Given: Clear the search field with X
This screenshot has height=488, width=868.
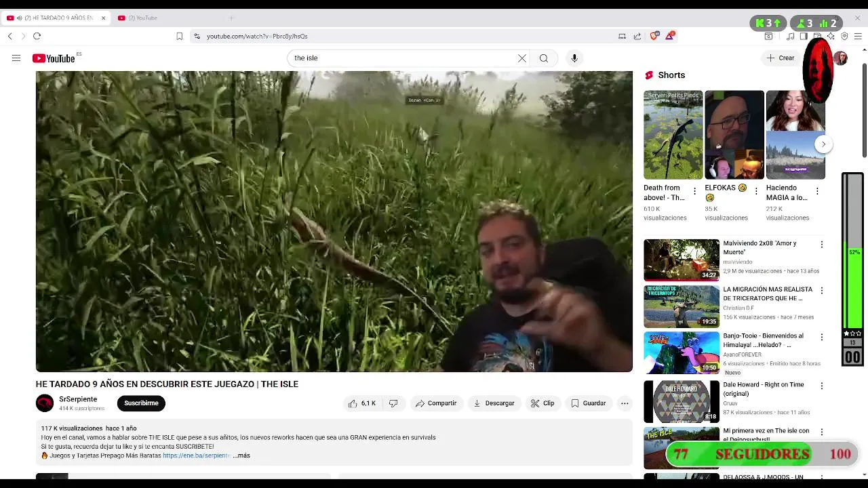Looking at the screenshot, I should (x=522, y=58).
